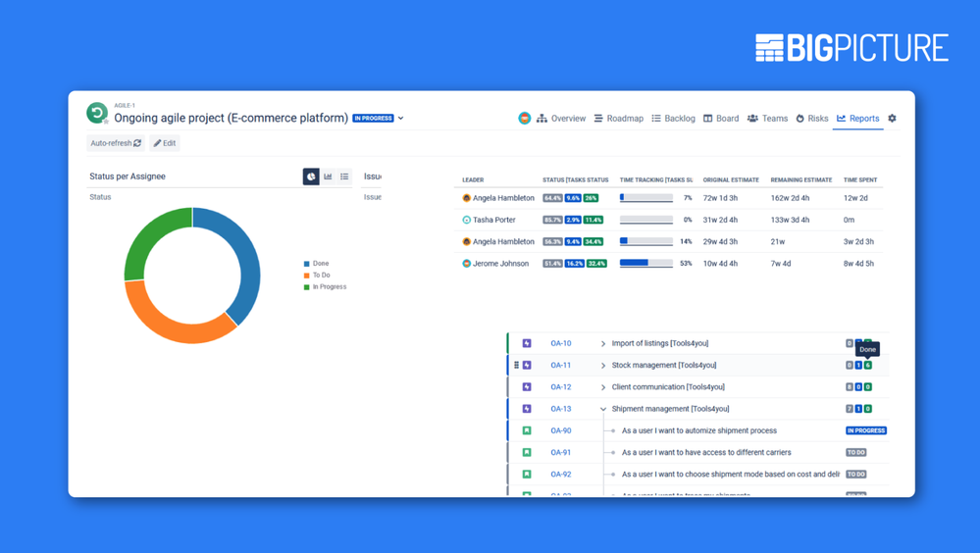Click the TO DO badge on OA-91
Screen dimensions: 980x553
(855, 452)
